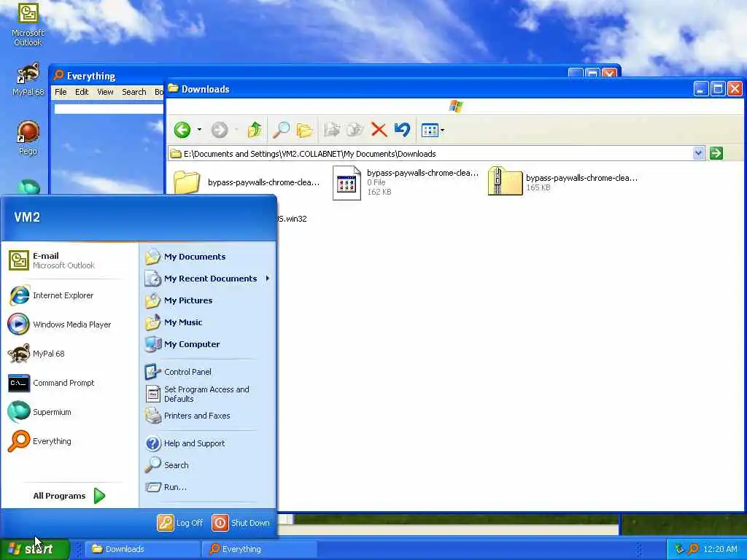Toggle the Folders pane button
Image resolution: width=747 pixels, height=560 pixels.
[304, 130]
